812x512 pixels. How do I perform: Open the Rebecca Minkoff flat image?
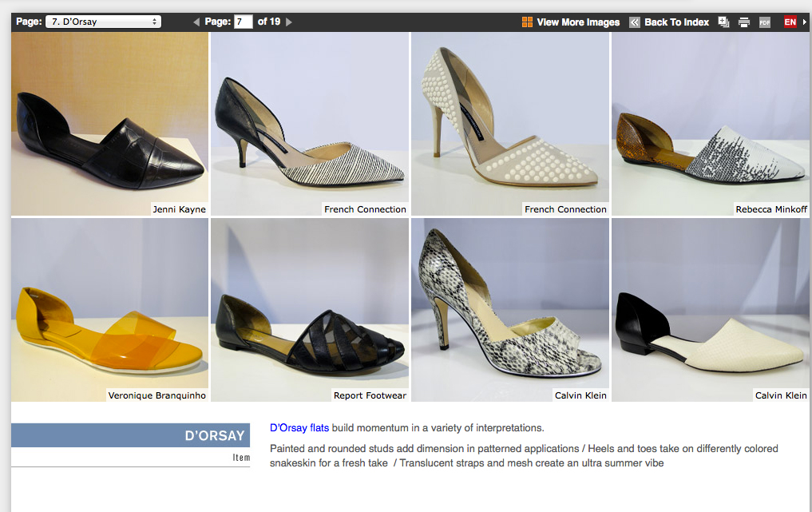coord(711,123)
